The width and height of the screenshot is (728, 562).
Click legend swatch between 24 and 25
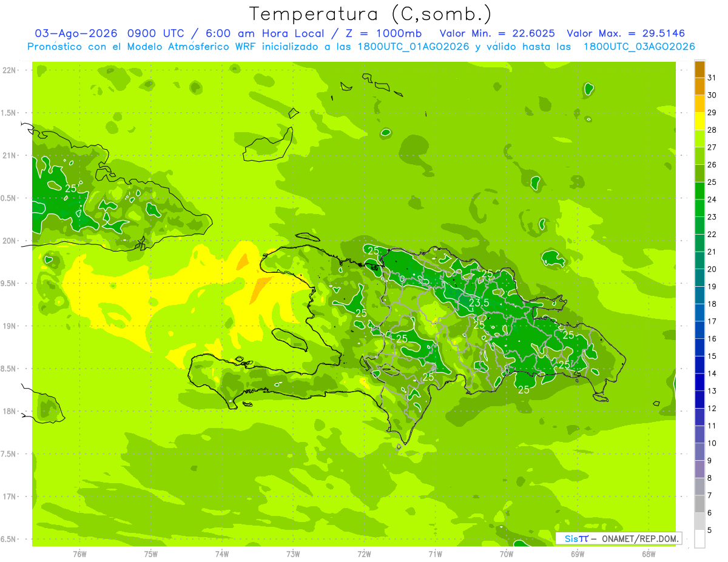699,191
